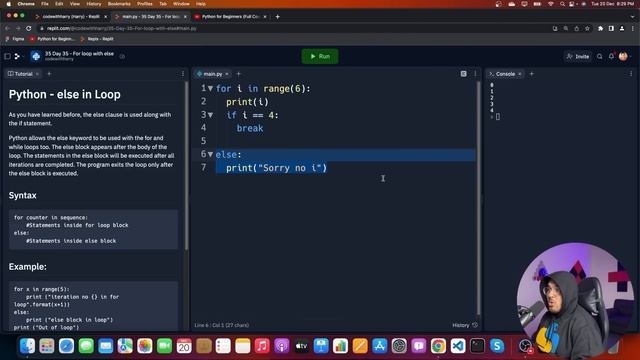640x360 pixels.
Task: Bookmark this page with star icon
Action: click(x=587, y=28)
